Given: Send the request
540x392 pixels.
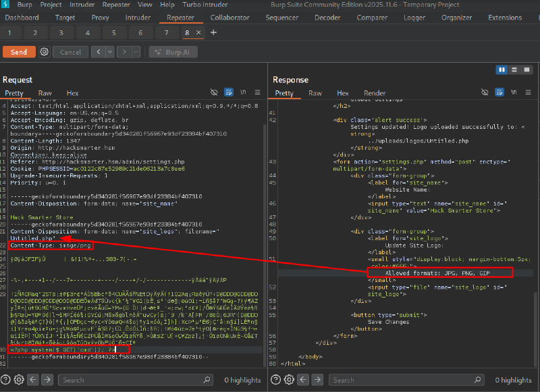Looking at the screenshot, I should tap(19, 52).
